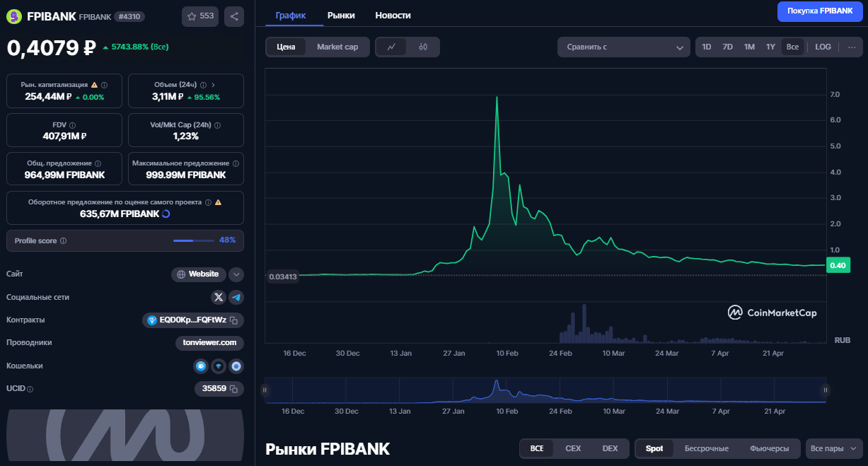Click the Profile score progress bar
This screenshot has height=466, width=868.
[x=193, y=241]
